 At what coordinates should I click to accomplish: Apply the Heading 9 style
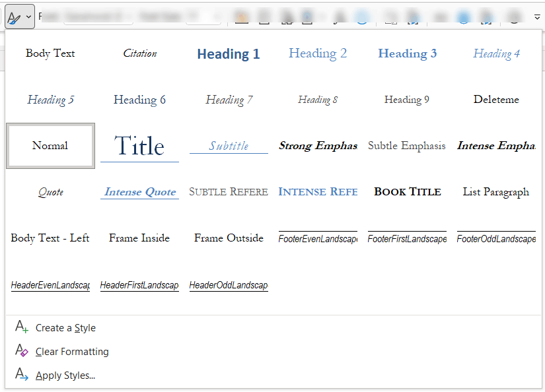[x=408, y=100]
